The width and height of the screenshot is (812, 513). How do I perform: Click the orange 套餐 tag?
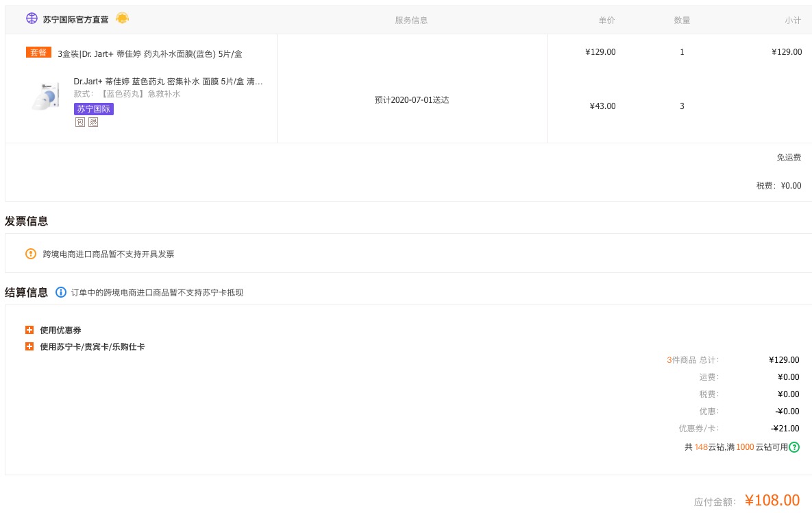(x=38, y=52)
